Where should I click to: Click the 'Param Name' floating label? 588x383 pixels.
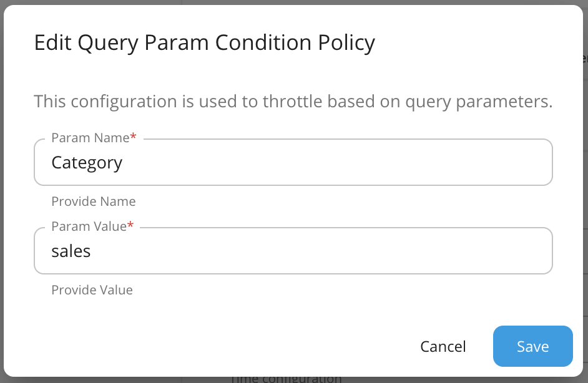point(91,138)
